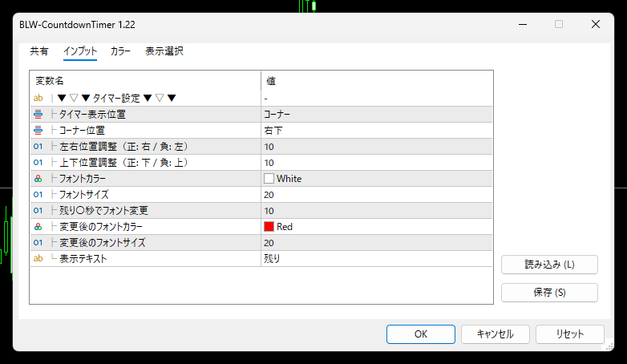Click the 01 icon beside 左右位置調整
Screen dimensions: 627x364
click(x=38, y=146)
